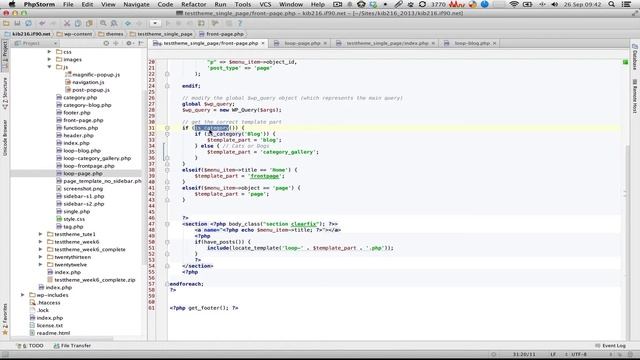
Task: Open the Project panel gear settings
Action: [x=129, y=43]
